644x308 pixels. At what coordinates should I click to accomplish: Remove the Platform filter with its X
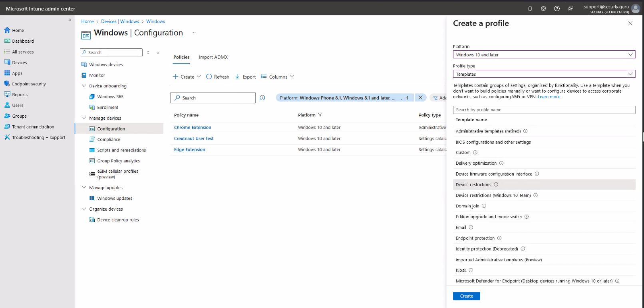[420, 98]
